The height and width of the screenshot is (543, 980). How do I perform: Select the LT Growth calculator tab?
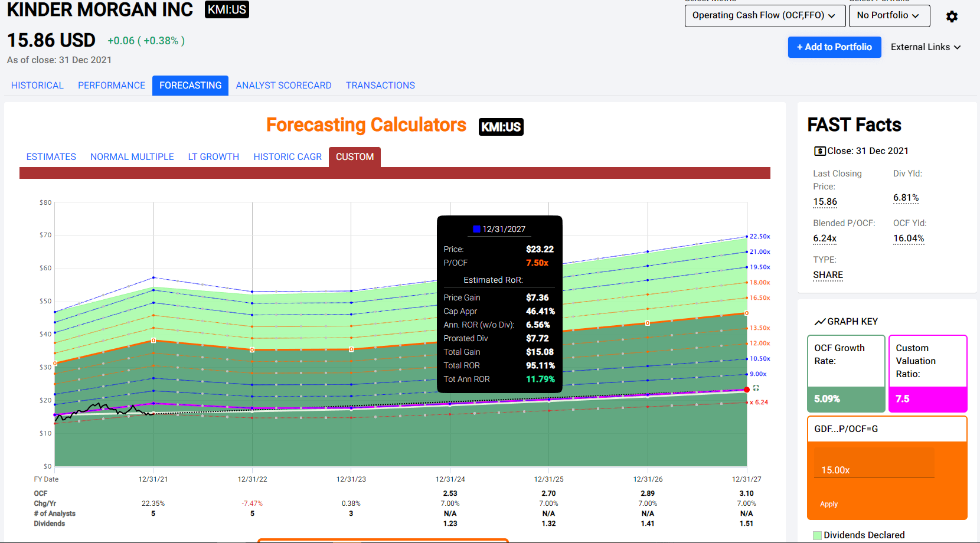coord(214,157)
